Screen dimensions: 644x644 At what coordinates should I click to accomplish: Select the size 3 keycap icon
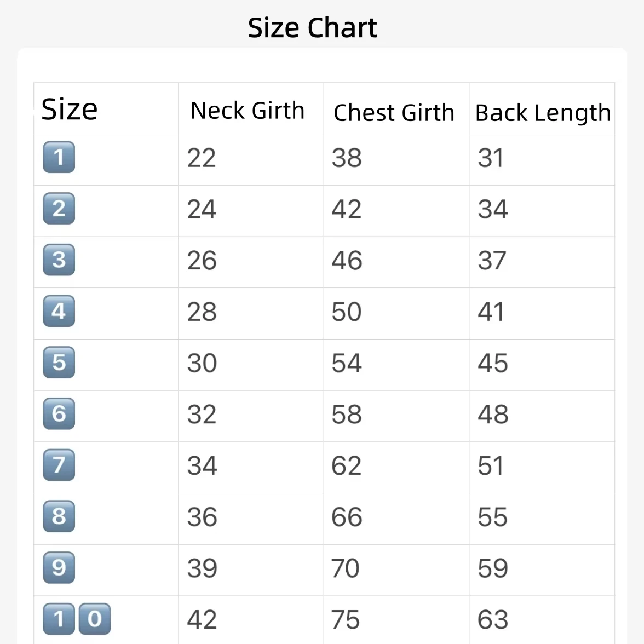pyautogui.click(x=59, y=260)
